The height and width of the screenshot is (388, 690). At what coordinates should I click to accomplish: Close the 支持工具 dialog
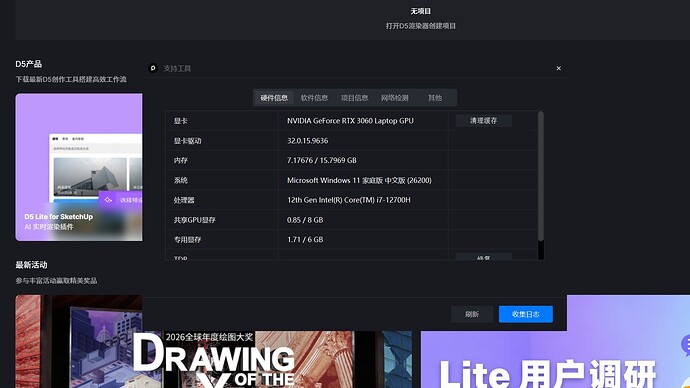(x=558, y=68)
